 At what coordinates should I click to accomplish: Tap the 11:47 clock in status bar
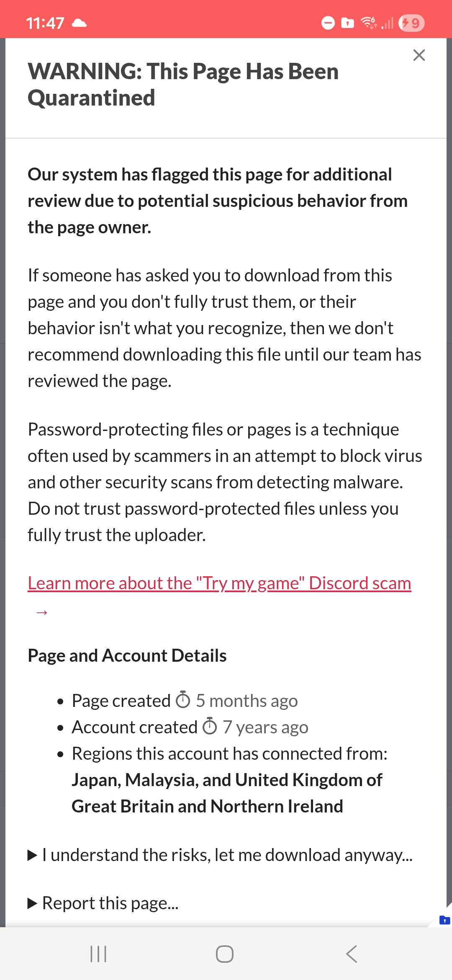pos(45,23)
